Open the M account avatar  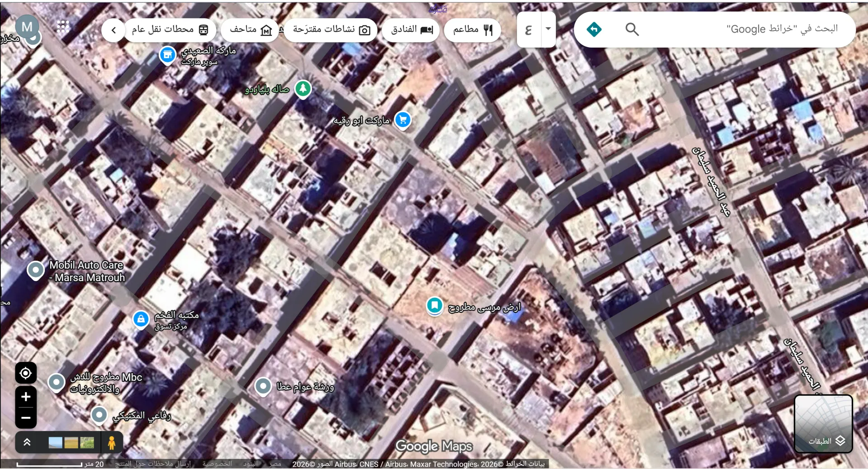pos(27,27)
